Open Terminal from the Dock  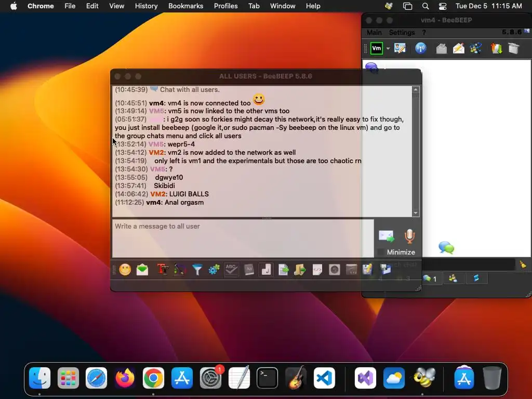(x=267, y=378)
